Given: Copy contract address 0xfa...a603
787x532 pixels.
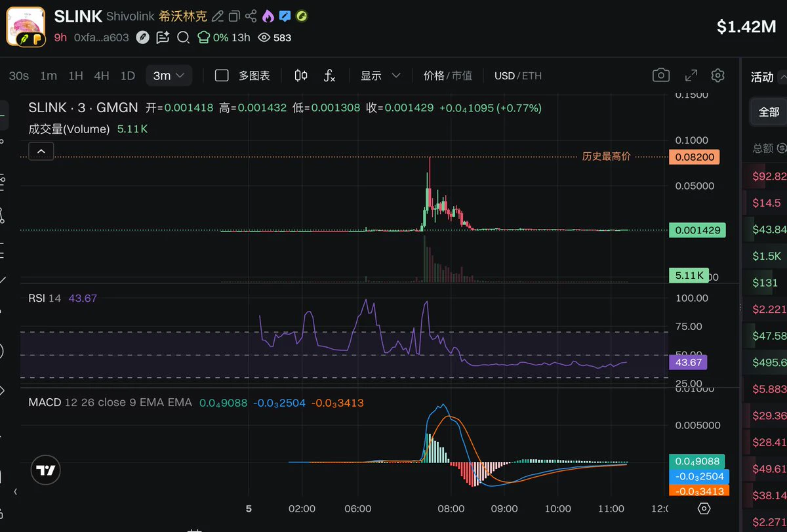Looking at the screenshot, I should [x=101, y=37].
